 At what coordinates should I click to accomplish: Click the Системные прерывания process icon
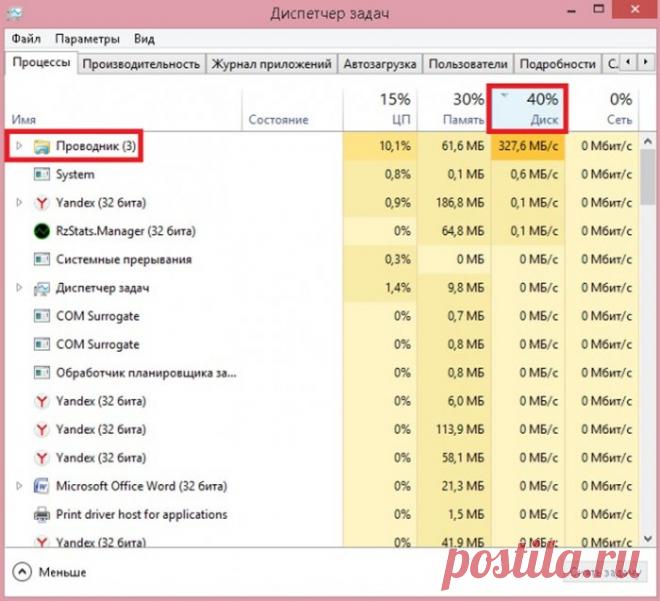click(x=42, y=260)
